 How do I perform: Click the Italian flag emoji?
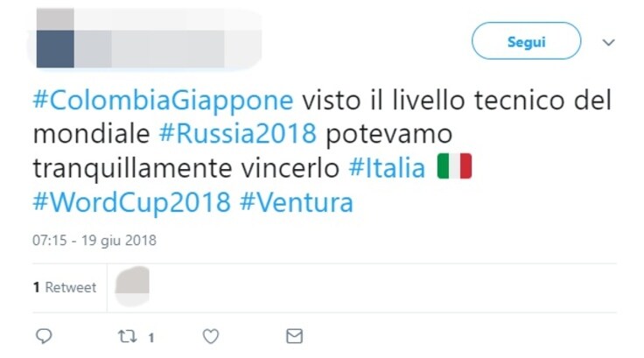[x=455, y=166]
